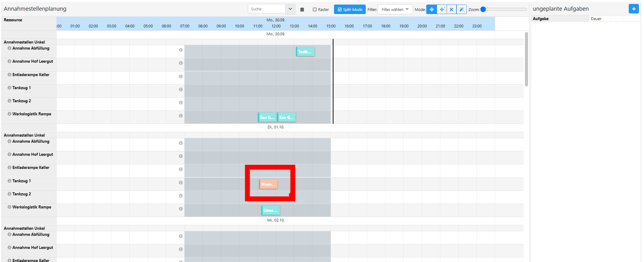Viewport: 644px width, 262px height.
Task: Activate the magic wand mode
Action: (462, 9)
